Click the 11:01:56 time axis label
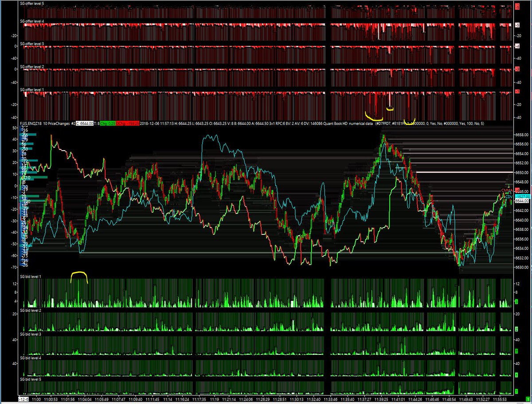 point(68,399)
